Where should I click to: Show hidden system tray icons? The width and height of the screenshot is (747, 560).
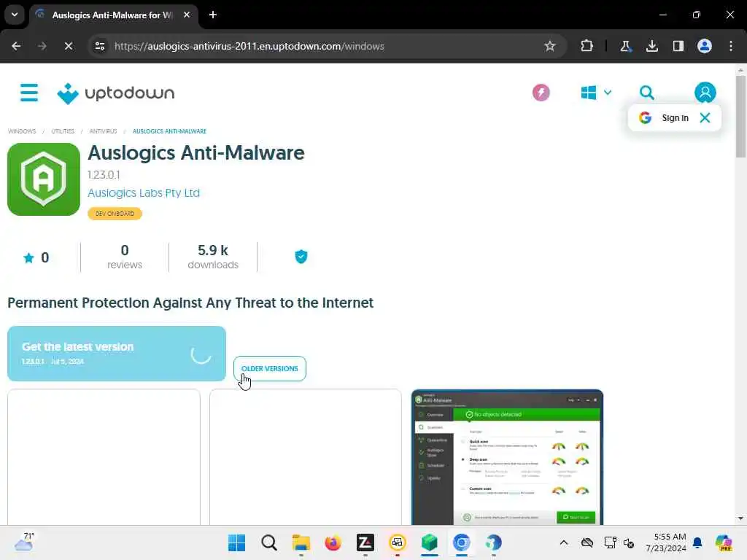tap(564, 542)
